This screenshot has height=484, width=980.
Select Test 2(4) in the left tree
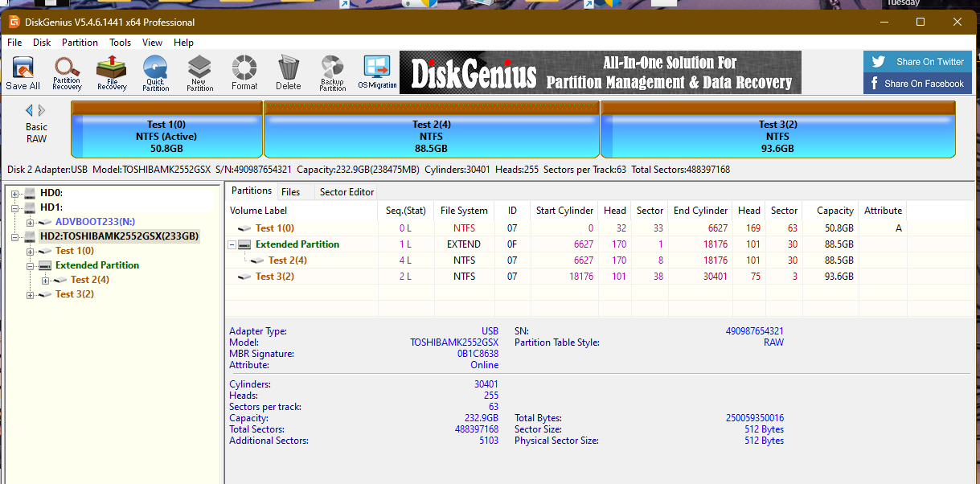point(90,280)
